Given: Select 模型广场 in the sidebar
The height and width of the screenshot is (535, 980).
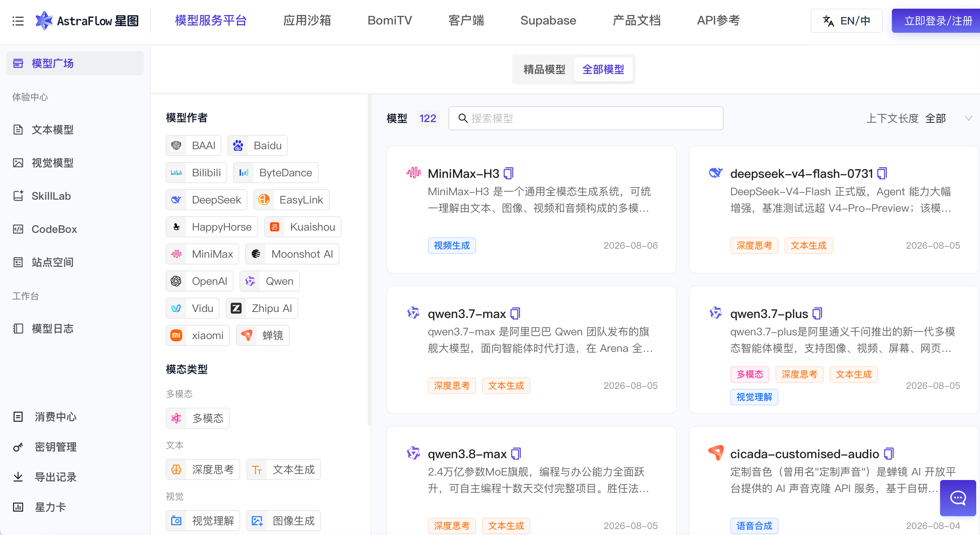Looking at the screenshot, I should (x=75, y=63).
